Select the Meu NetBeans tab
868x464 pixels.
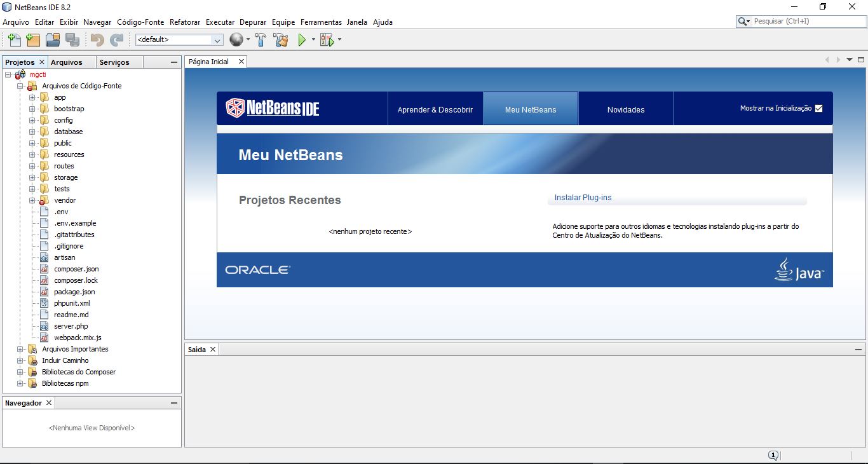pyautogui.click(x=531, y=109)
